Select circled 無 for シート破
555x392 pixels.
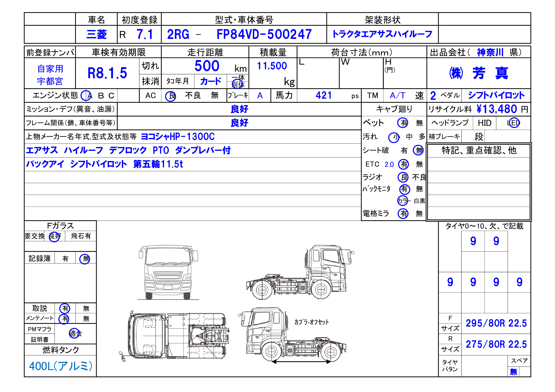tap(418, 151)
